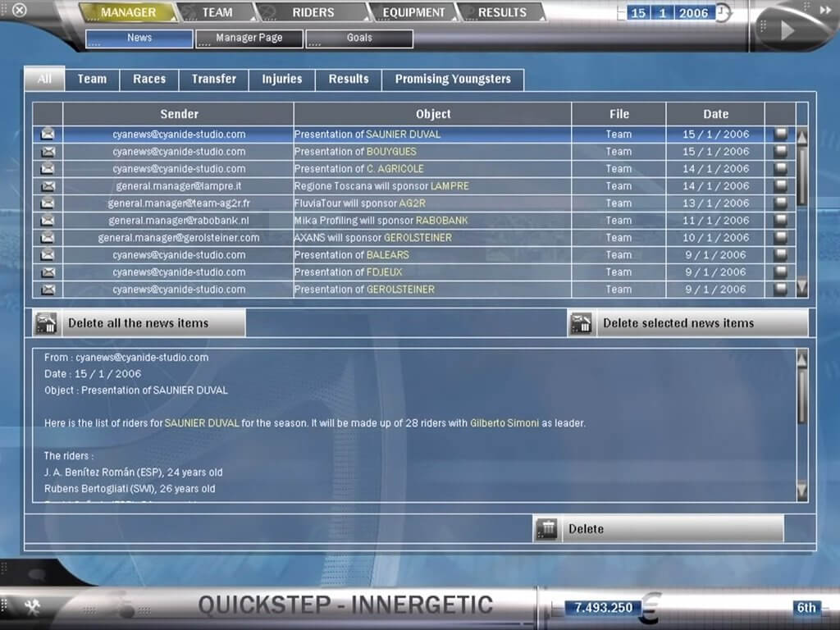Open the EQUIPMENT main menu
Image resolution: width=840 pixels, height=630 pixels.
tap(413, 12)
